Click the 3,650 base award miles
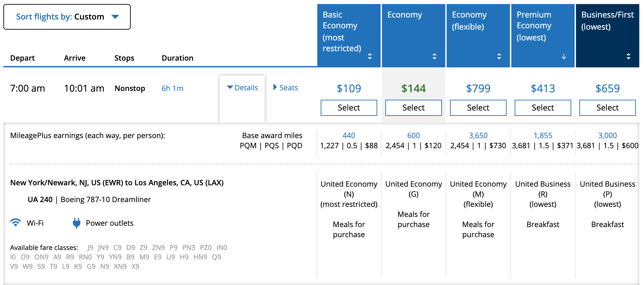Screen dimensions: 644x285 (478, 135)
